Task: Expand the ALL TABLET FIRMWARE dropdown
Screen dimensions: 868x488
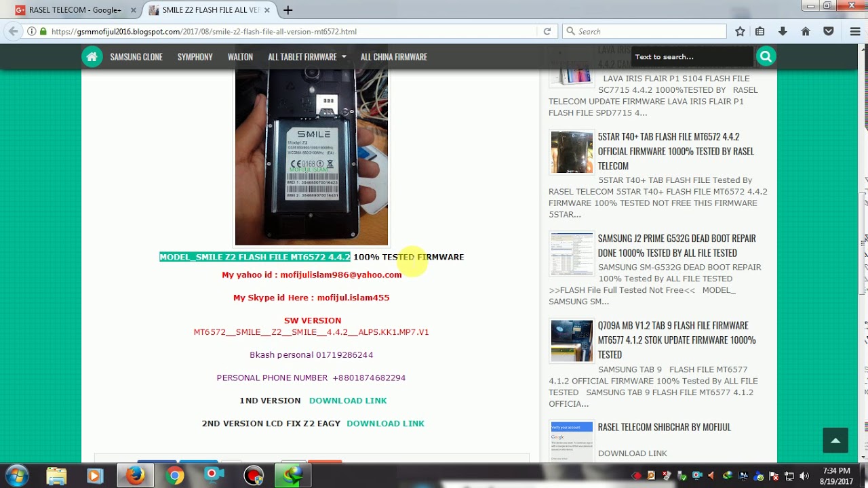Action: pos(307,57)
